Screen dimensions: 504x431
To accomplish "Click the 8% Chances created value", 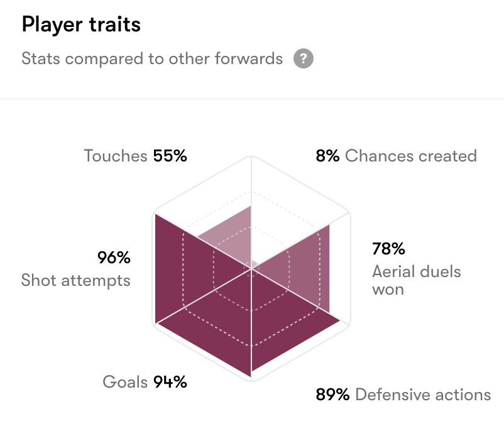I will (327, 156).
